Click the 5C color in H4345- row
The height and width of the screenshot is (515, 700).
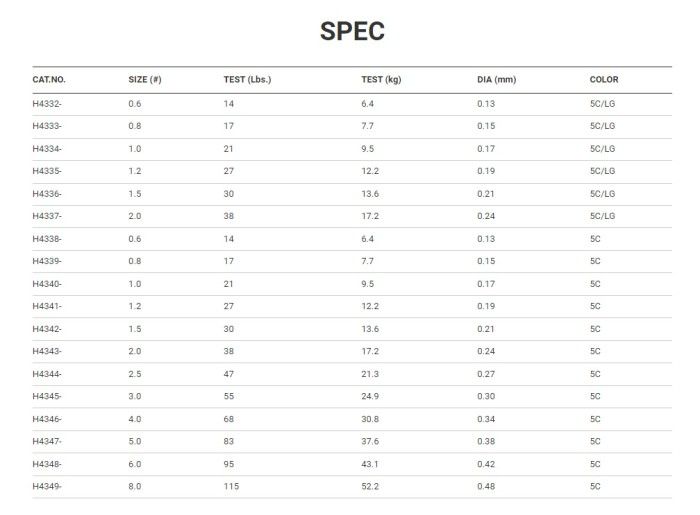(x=595, y=396)
